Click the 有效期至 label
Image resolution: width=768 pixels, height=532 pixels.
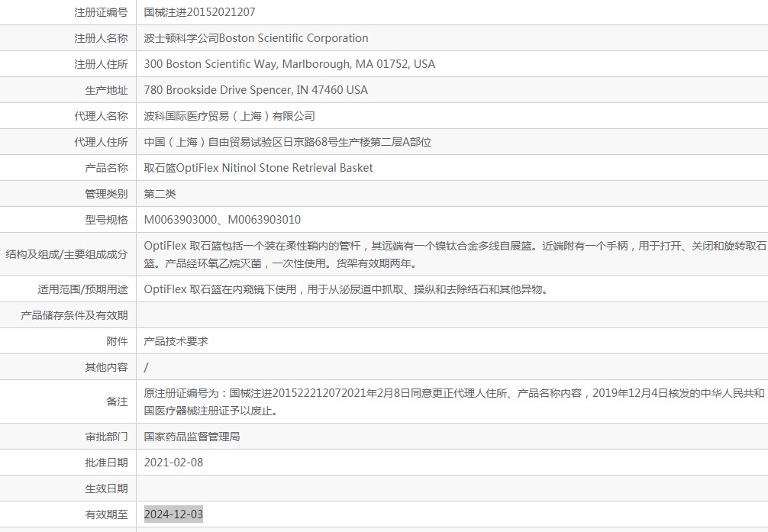click(x=106, y=515)
